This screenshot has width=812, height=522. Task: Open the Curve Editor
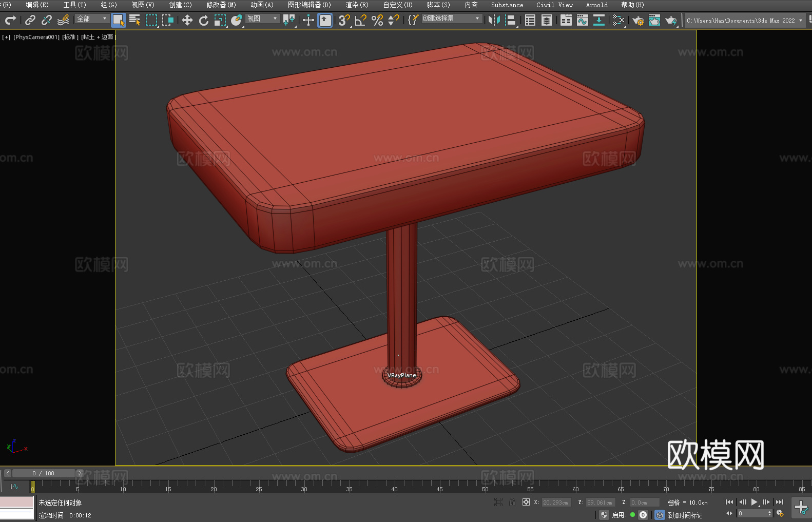582,20
